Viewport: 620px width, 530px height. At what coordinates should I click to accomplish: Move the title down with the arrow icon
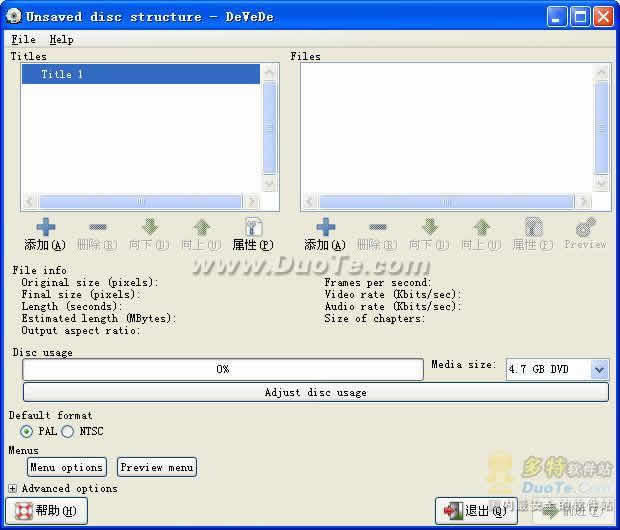tap(149, 228)
